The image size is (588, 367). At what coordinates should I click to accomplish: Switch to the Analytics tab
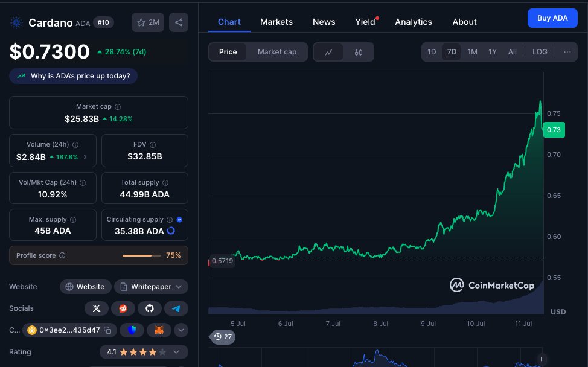pos(414,22)
